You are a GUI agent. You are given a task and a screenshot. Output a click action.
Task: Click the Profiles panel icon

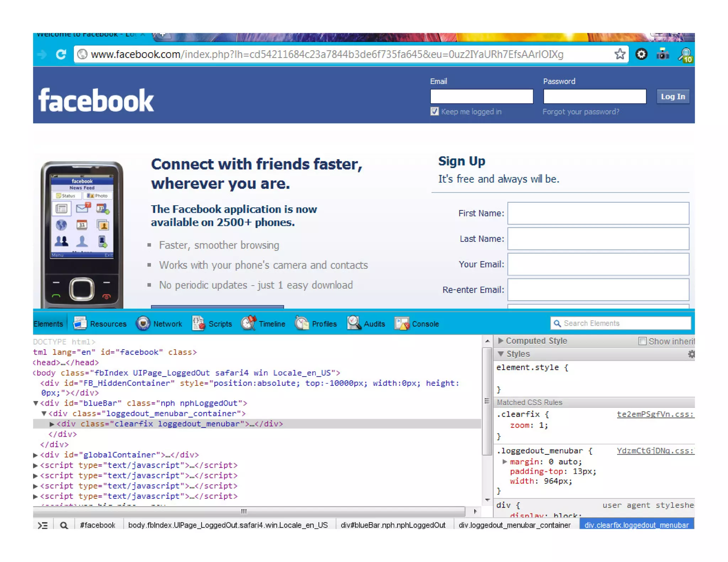(302, 323)
